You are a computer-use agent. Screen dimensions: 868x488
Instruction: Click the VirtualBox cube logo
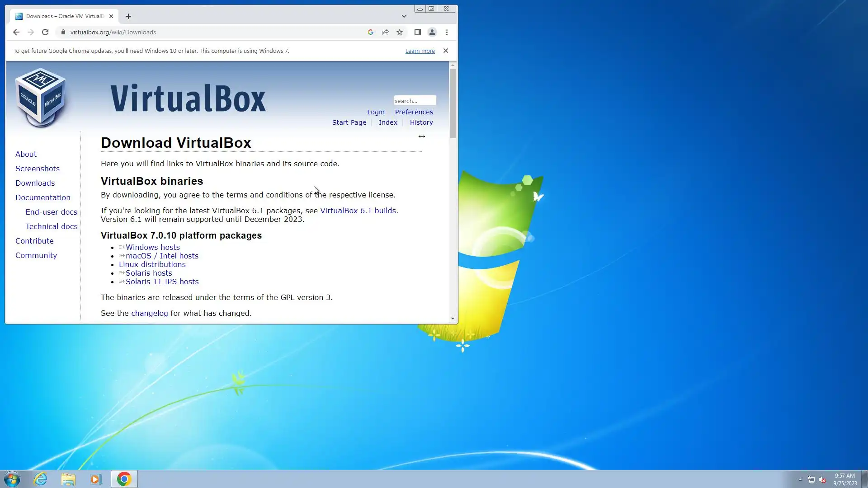click(x=41, y=97)
